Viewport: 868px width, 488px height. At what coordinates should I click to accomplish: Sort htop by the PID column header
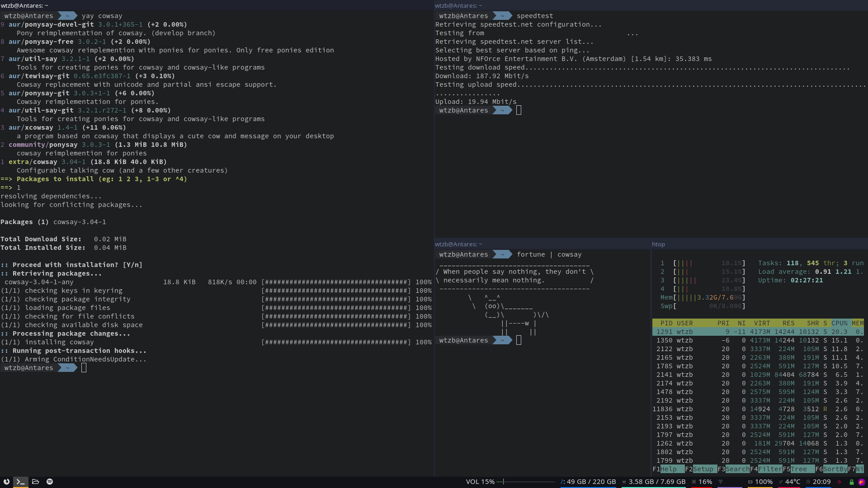[x=666, y=323]
